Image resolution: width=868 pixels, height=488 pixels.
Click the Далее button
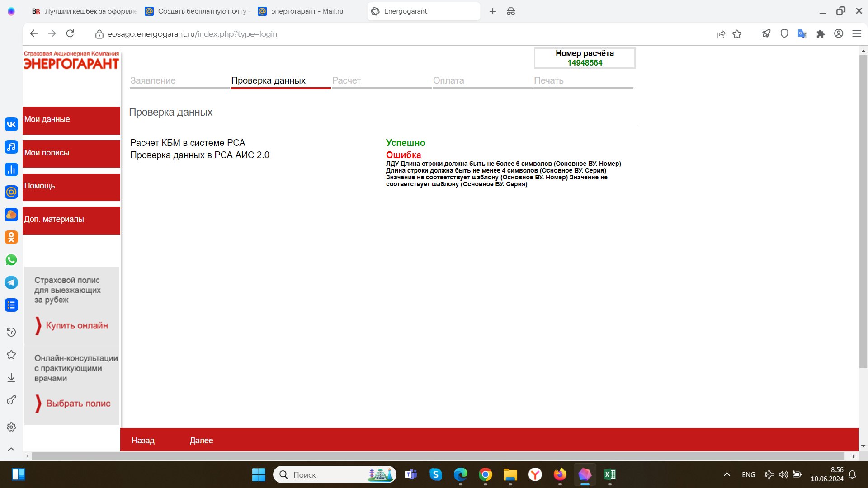[x=201, y=440]
